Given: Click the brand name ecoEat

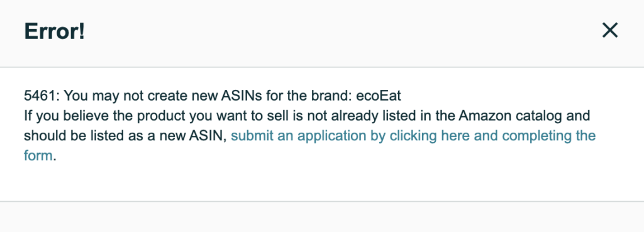Looking at the screenshot, I should (x=379, y=96).
